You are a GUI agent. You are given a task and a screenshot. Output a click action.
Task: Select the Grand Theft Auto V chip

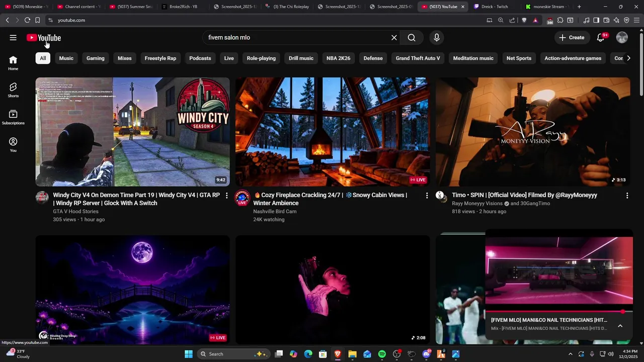click(x=418, y=58)
